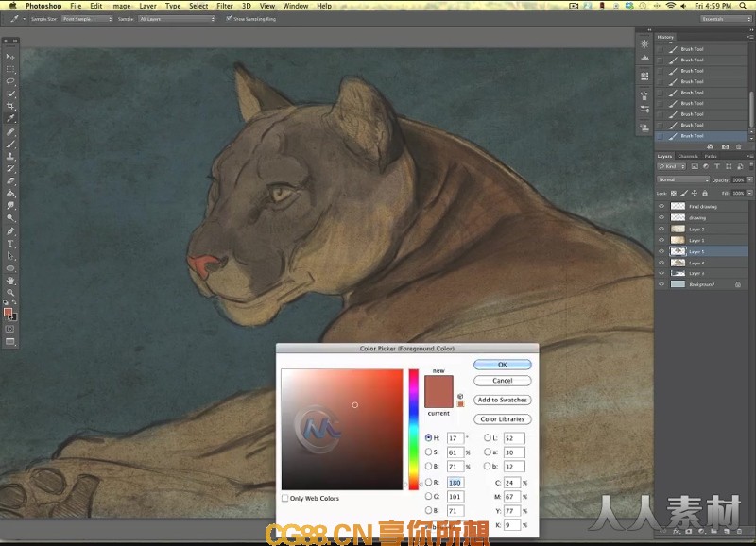Check the Only Web Colors checkbox
The height and width of the screenshot is (546, 756).
click(x=285, y=498)
